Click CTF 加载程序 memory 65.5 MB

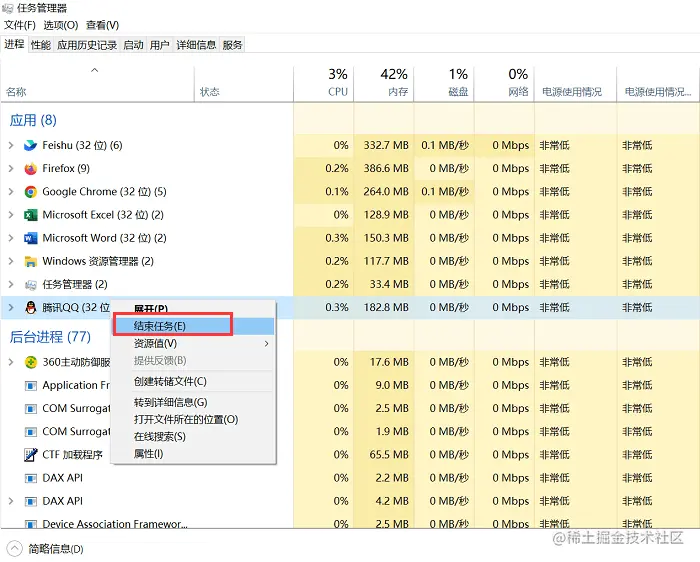click(x=389, y=455)
